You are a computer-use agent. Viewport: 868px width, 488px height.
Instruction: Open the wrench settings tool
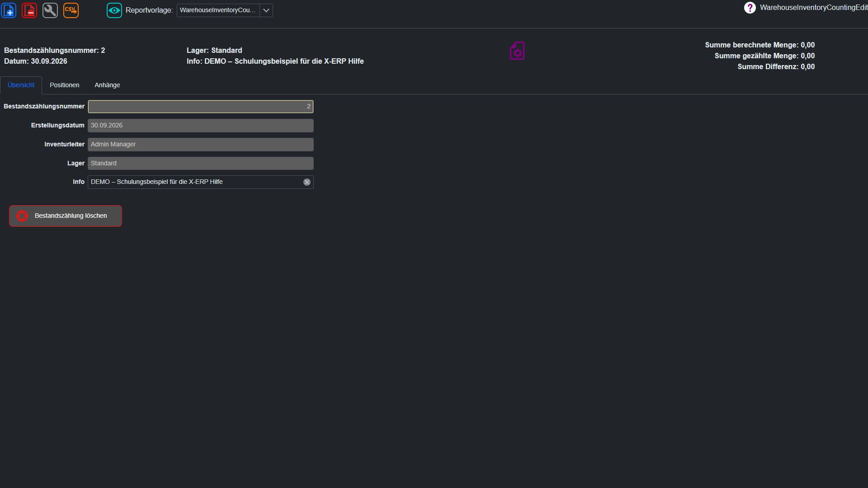tap(50, 10)
